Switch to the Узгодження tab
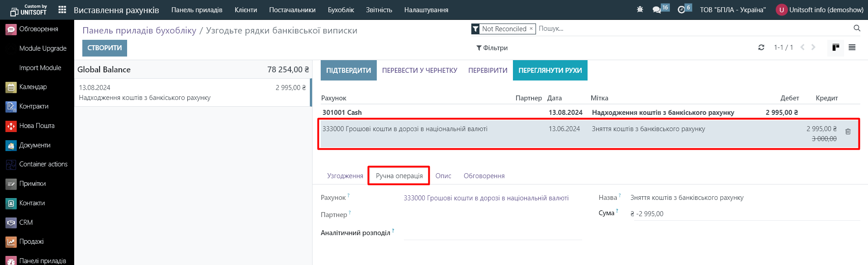This screenshot has width=868, height=265. click(345, 176)
